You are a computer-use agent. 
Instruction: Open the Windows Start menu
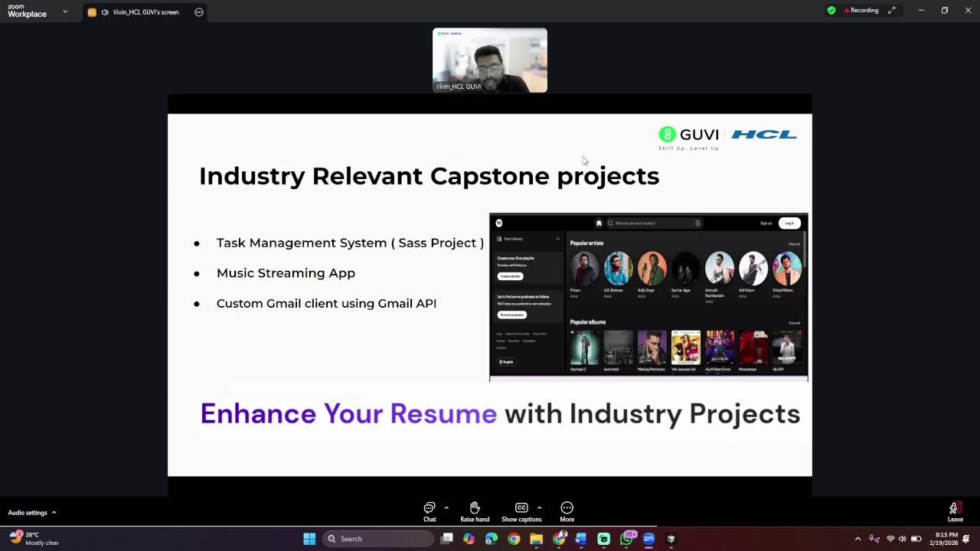tap(309, 539)
